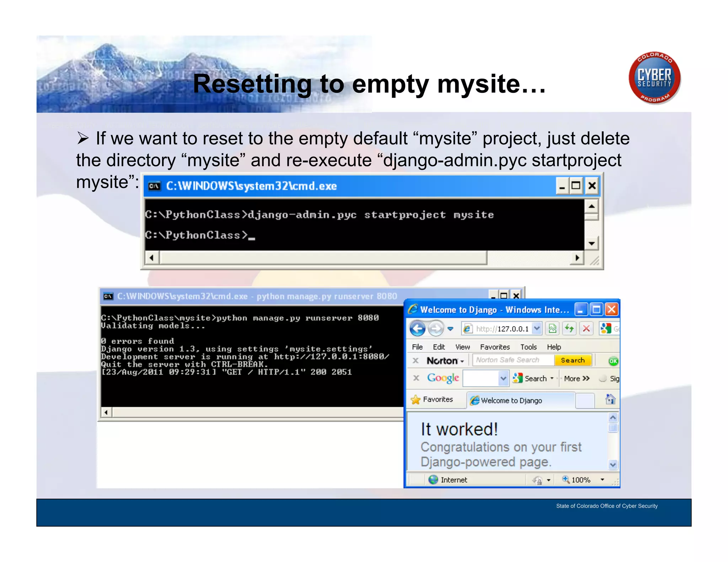The height and width of the screenshot is (562, 728).
Task: Open the File menu in Internet Explorer
Action: pos(417,347)
